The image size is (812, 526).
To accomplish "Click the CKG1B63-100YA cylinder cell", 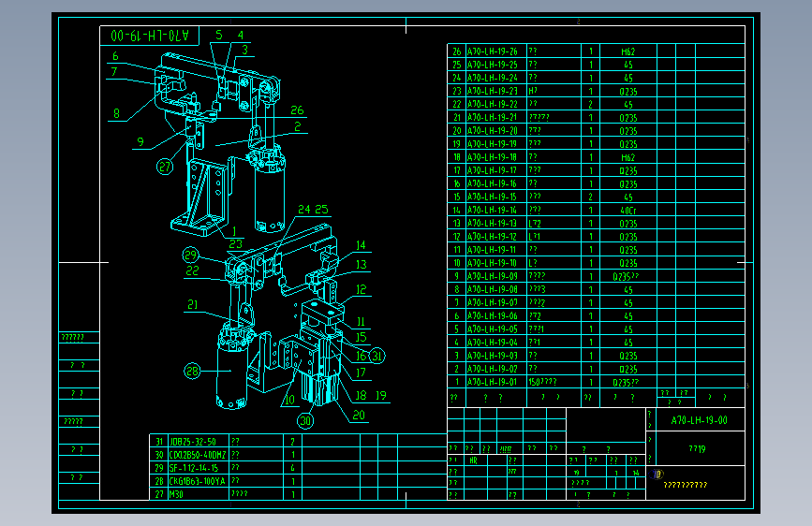I will (x=197, y=481).
